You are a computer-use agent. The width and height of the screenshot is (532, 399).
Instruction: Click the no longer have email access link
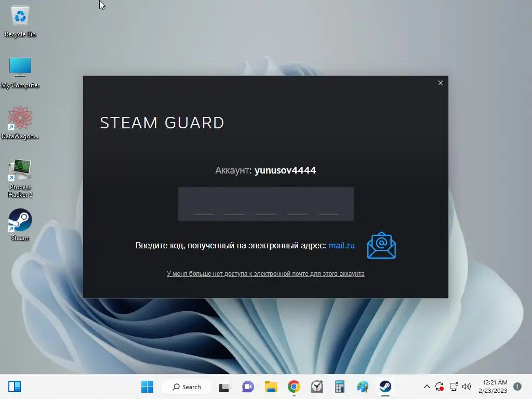point(265,273)
